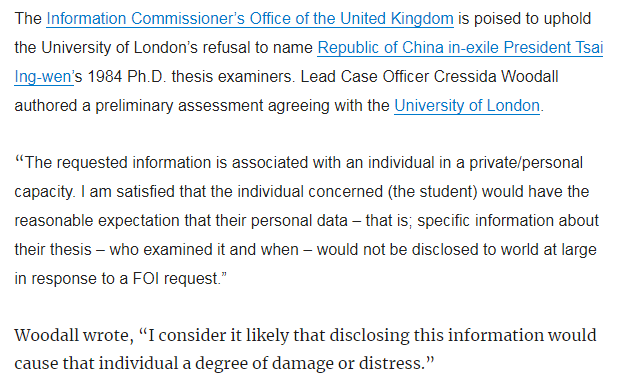Click the word 'Woodall' before 'wrote'
Viewport: 618px width, 380px height.
click(x=47, y=335)
